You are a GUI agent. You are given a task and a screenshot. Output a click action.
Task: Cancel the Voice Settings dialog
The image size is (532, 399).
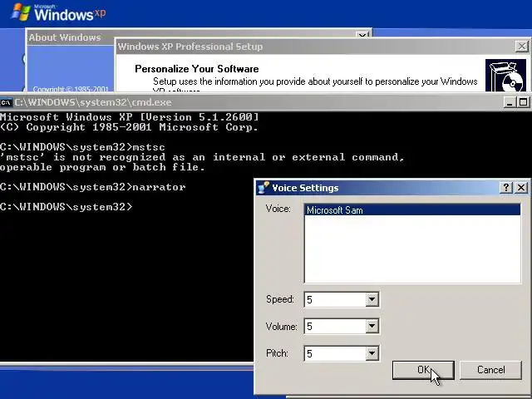[490, 370]
